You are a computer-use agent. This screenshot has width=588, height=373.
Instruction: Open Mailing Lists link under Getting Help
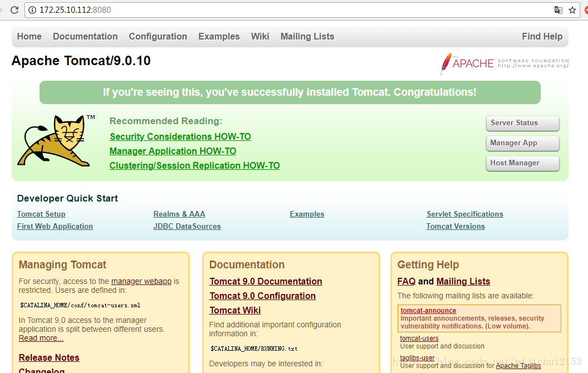463,282
